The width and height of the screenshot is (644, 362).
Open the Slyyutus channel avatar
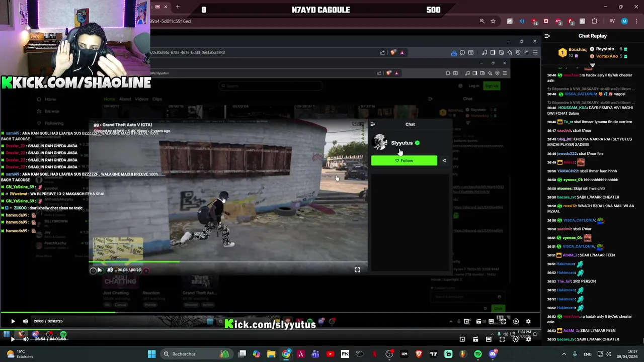pos(380,142)
